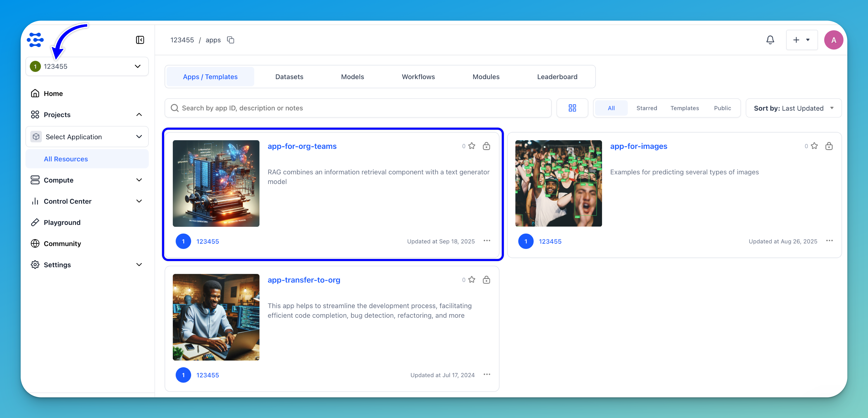Expand the Settings section

[x=139, y=265]
